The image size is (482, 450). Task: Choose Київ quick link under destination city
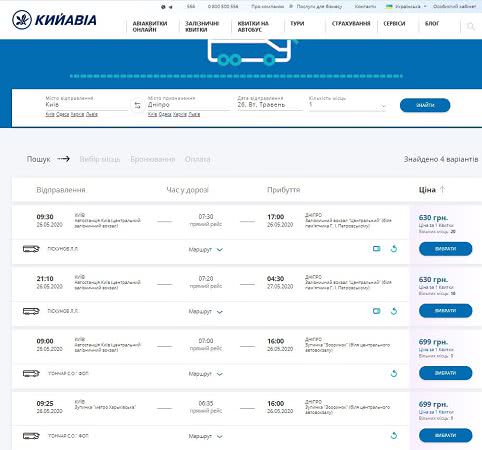point(152,114)
